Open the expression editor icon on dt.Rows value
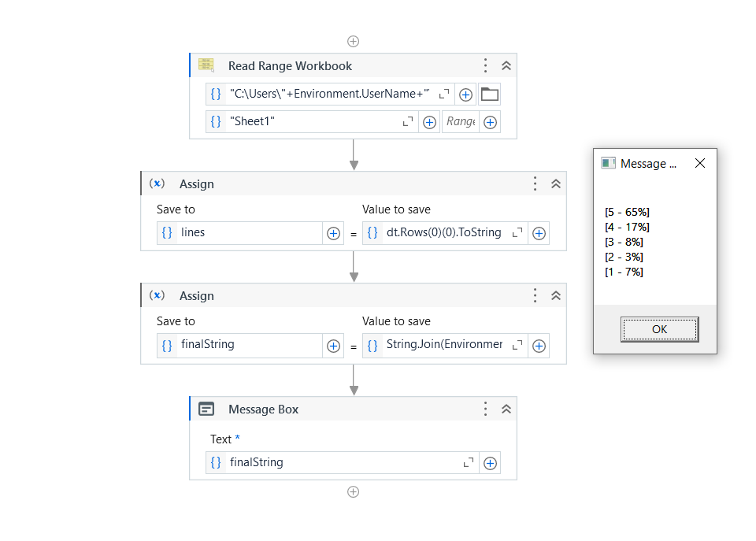Viewport: 756px width, 541px height. (516, 233)
